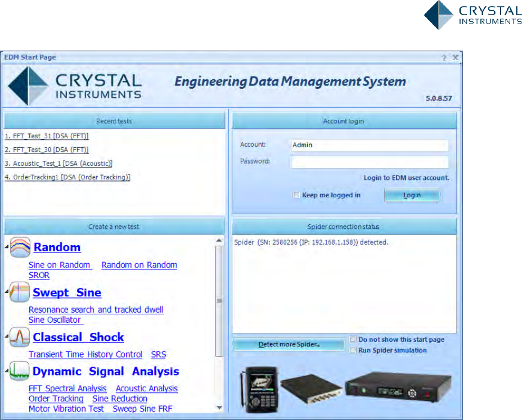Image resolution: width=522 pixels, height=420 pixels.
Task: Collapse the Random test category
Action: 7,247
